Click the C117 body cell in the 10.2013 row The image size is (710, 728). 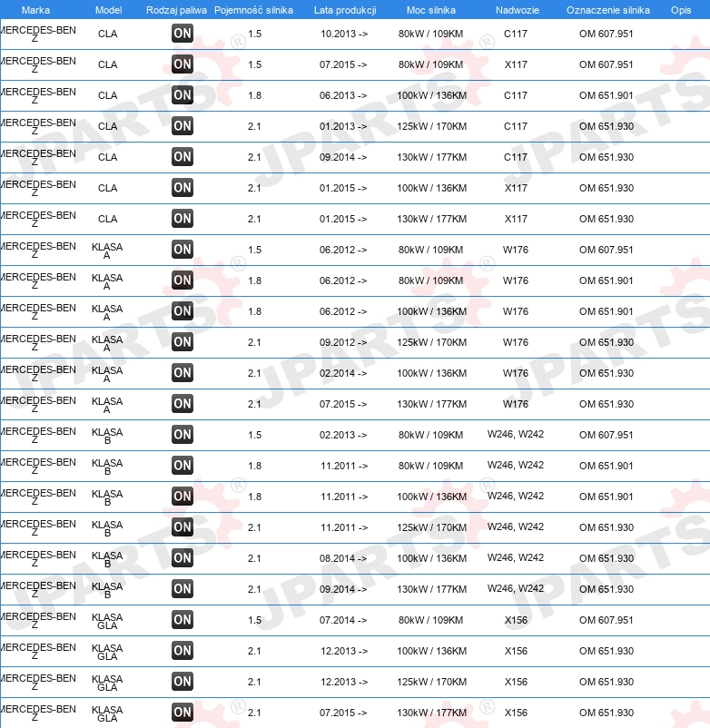pos(516,34)
